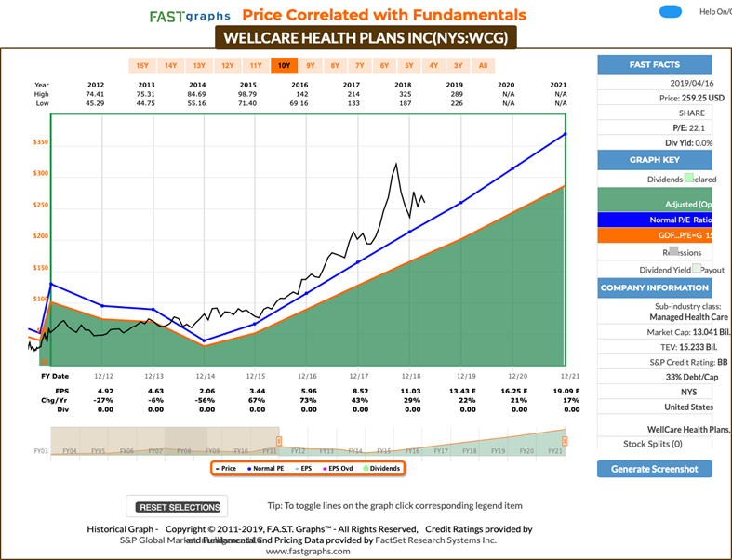Click the RESET SELECTIONS button

pos(178,507)
